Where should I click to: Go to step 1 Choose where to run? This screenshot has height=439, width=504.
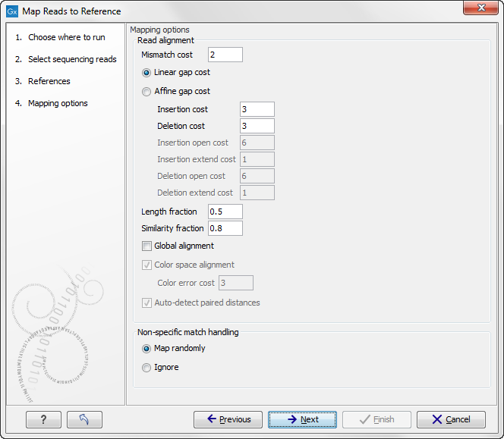click(x=60, y=37)
